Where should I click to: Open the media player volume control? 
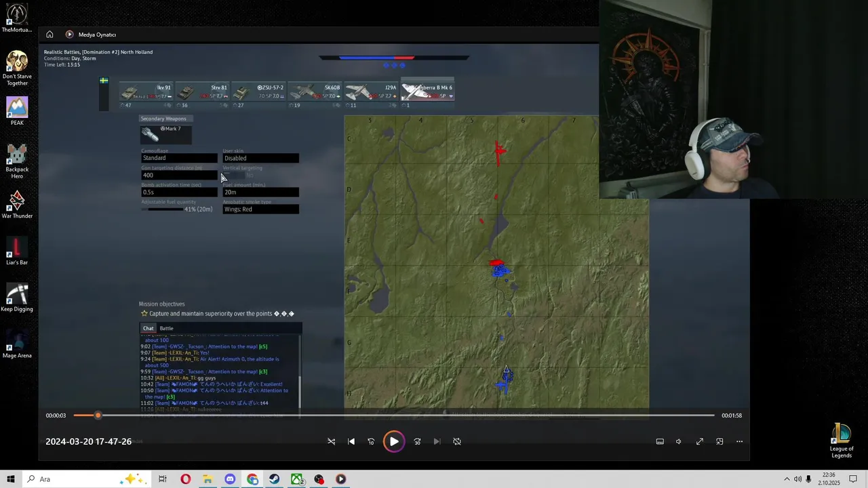(x=679, y=441)
